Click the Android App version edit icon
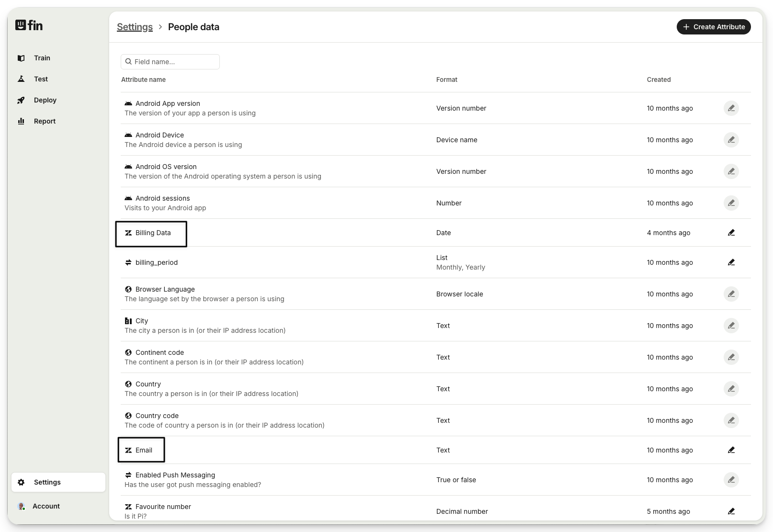This screenshot has width=773, height=532. tap(731, 108)
